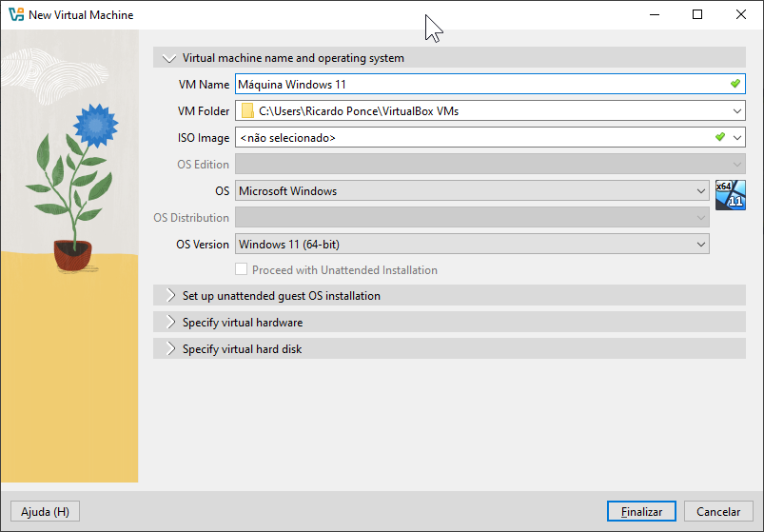
Task: Open the ISO Image dropdown arrow
Action: coord(737,138)
